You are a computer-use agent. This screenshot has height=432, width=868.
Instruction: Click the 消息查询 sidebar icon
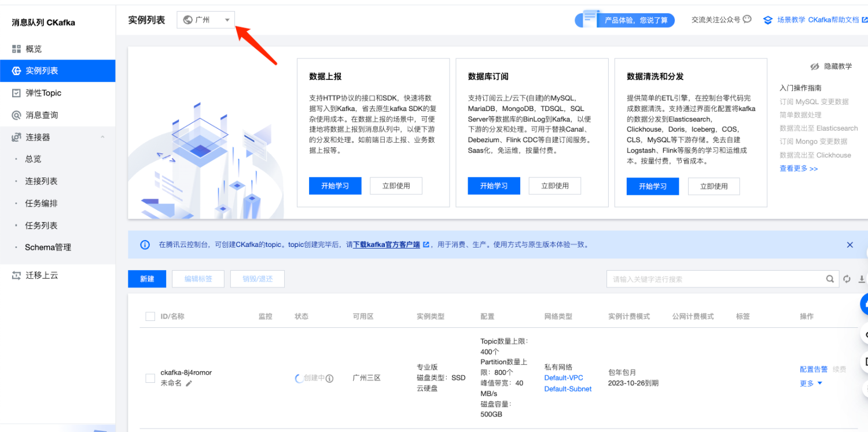click(16, 115)
